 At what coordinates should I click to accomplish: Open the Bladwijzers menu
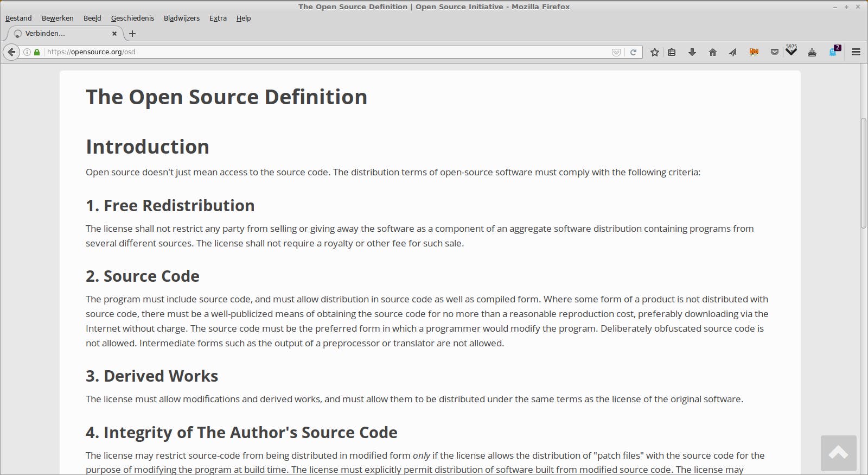[182, 18]
